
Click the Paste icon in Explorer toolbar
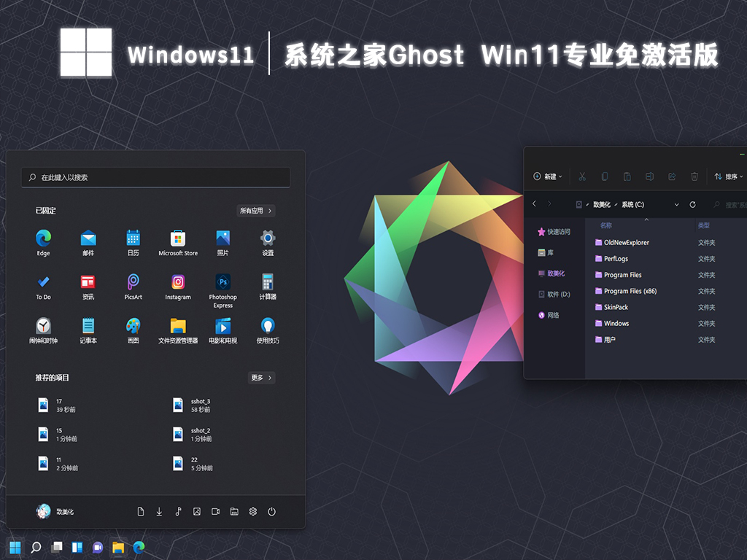627,176
